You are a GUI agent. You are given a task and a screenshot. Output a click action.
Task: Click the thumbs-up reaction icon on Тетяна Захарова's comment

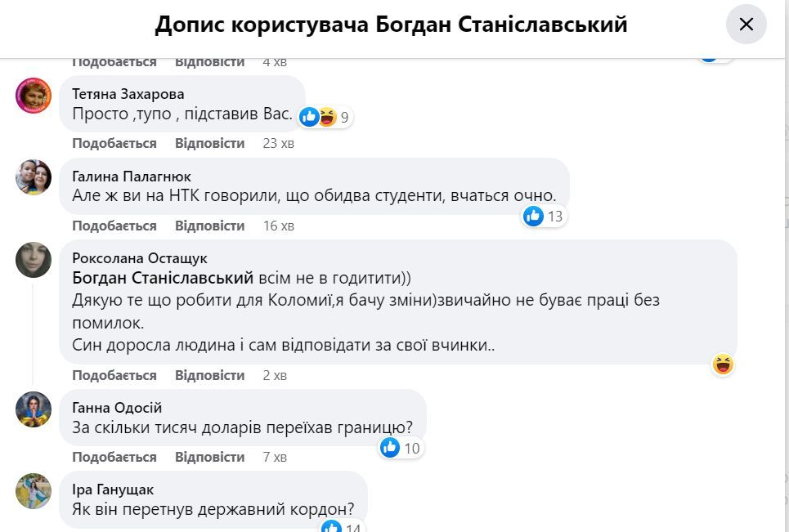(x=309, y=117)
